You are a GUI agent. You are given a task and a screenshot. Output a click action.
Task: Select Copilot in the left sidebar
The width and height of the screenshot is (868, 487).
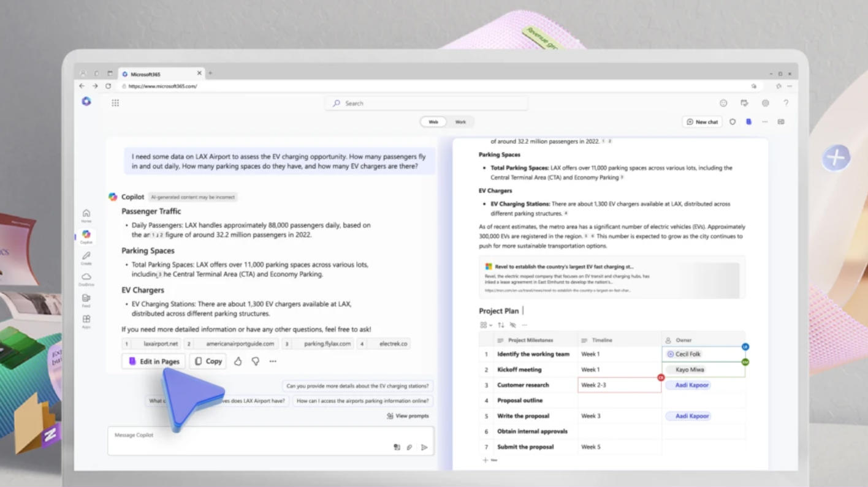pos(86,236)
